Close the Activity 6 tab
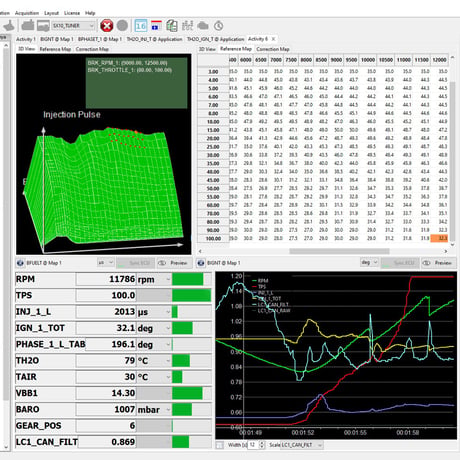Screen dimensions: 460x460 [x=273, y=39]
